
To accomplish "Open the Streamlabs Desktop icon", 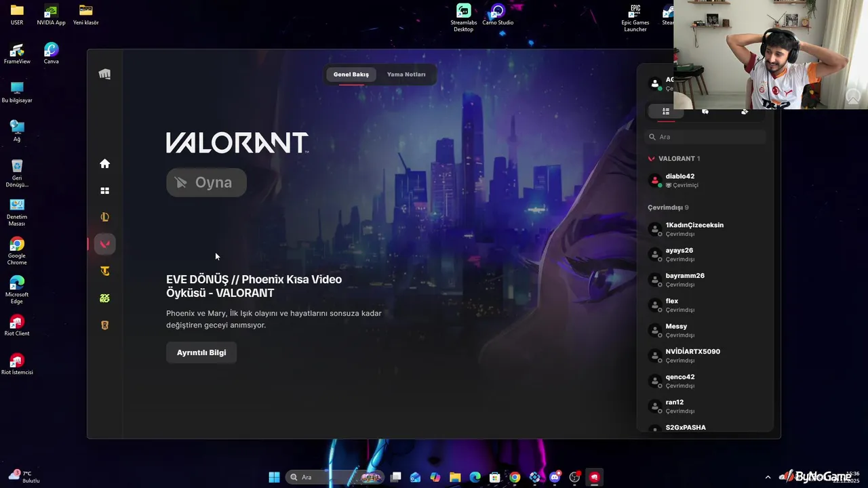I will pos(464,18).
